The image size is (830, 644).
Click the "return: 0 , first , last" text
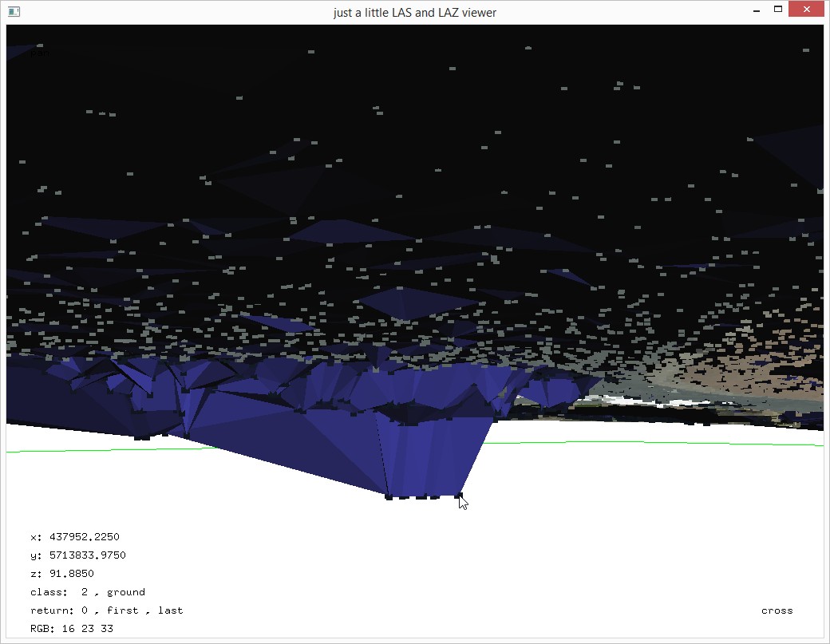pyautogui.click(x=106, y=610)
